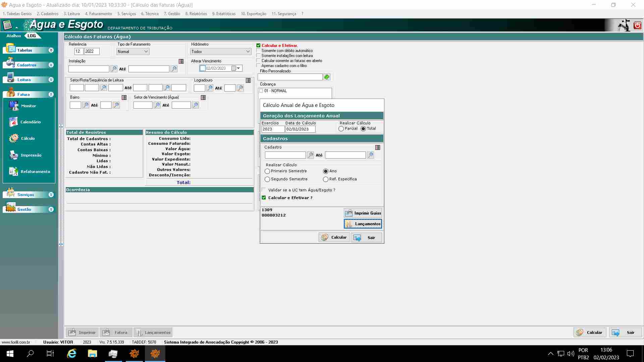644x362 pixels.
Task: Click the Exercício year input field
Action: pos(272,129)
